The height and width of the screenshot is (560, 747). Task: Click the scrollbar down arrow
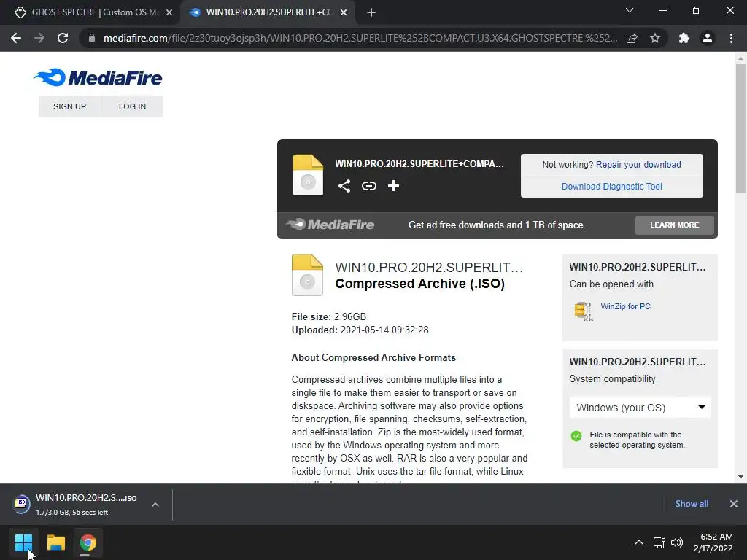[740, 477]
